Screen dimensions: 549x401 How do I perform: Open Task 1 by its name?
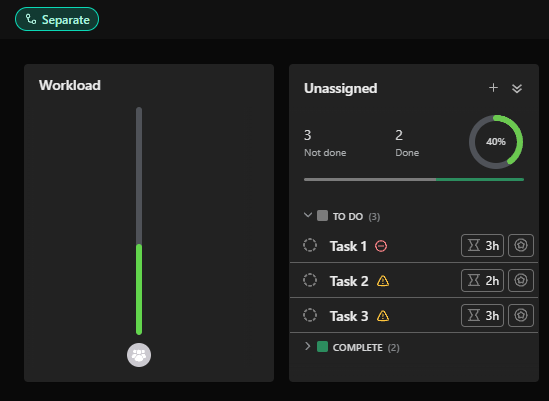[348, 246]
